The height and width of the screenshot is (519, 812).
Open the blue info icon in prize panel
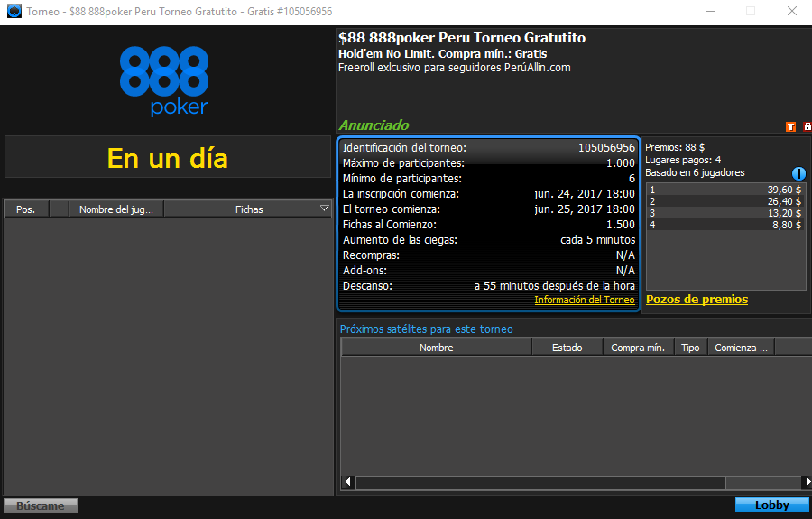(798, 173)
